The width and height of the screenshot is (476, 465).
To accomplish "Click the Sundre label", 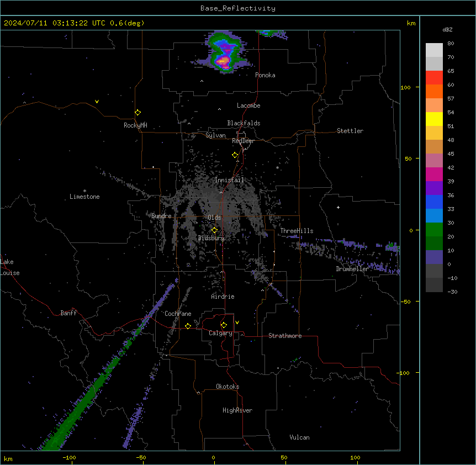I will [x=161, y=216].
